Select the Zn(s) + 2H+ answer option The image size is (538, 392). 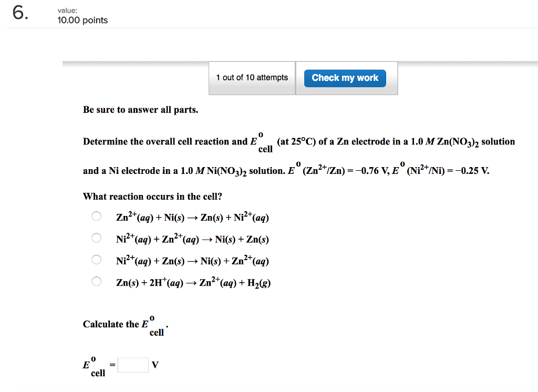[96, 282]
